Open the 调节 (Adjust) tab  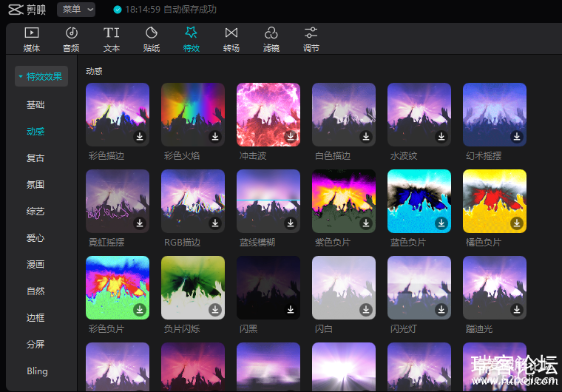(311, 39)
